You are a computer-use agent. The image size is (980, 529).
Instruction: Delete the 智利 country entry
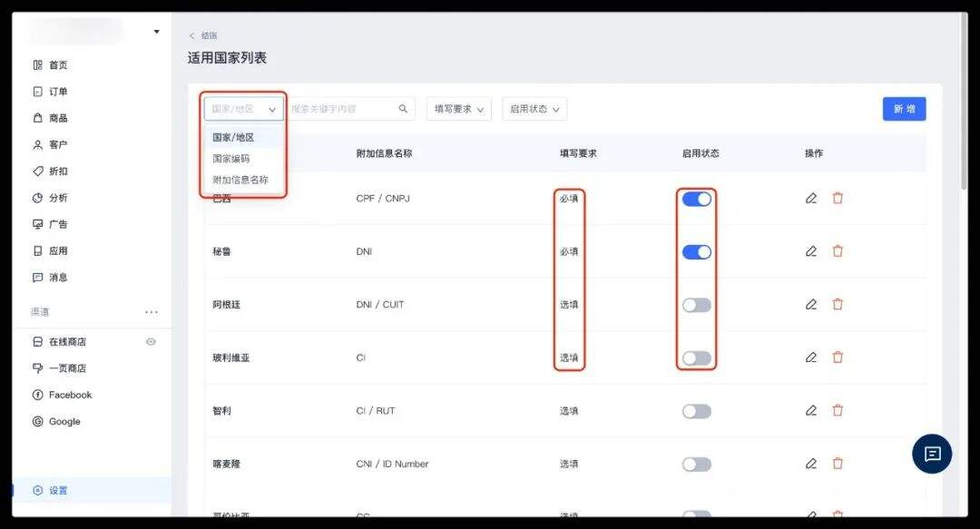coord(837,410)
